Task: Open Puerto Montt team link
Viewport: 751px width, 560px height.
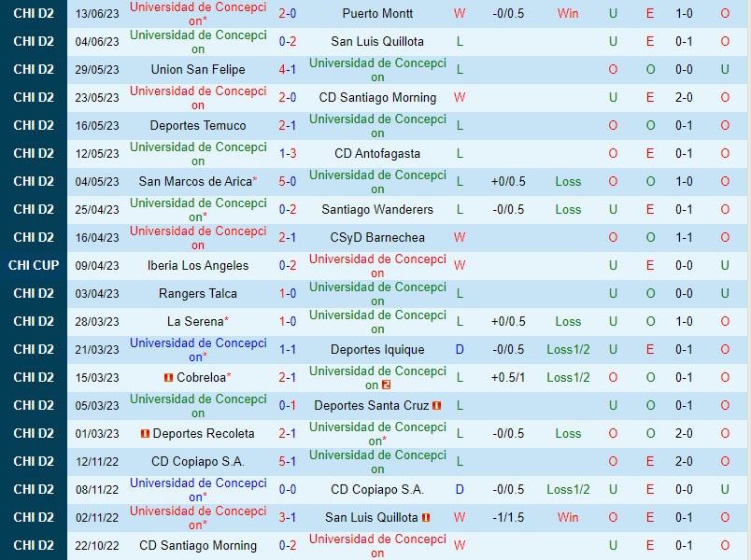Action: pyautogui.click(x=377, y=13)
